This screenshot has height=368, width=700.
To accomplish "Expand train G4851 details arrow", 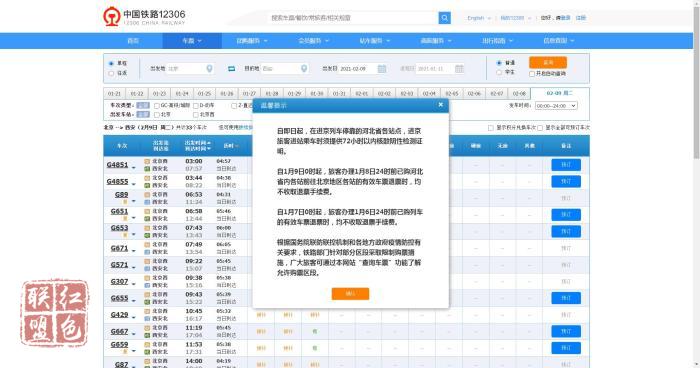I will pyautogui.click(x=133, y=167).
